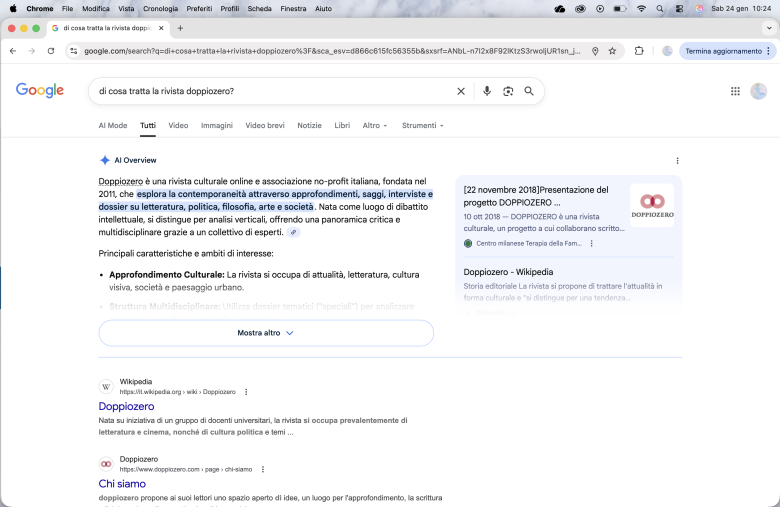Open the Chrome tab search dropdown arrow
Image resolution: width=780 pixels, height=507 pixels.
click(x=768, y=28)
